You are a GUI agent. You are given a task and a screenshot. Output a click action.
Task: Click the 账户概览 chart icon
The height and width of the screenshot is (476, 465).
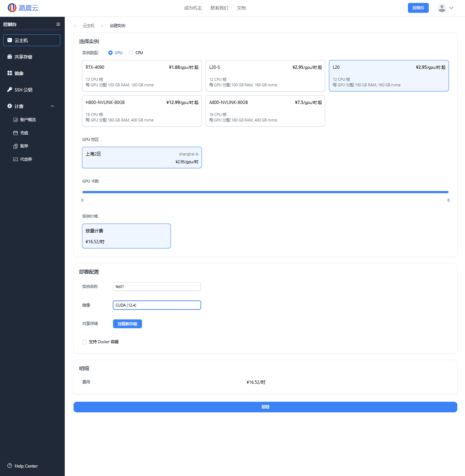coord(15,120)
